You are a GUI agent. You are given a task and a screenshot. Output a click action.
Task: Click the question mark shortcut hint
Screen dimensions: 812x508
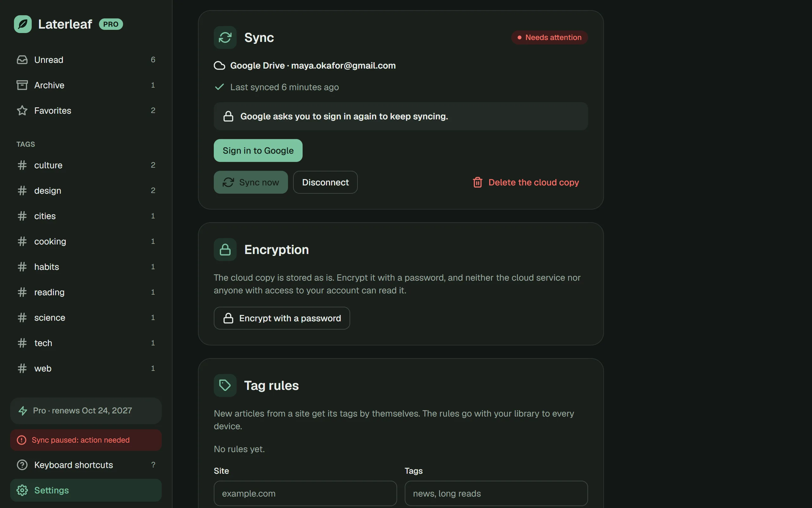(x=153, y=465)
